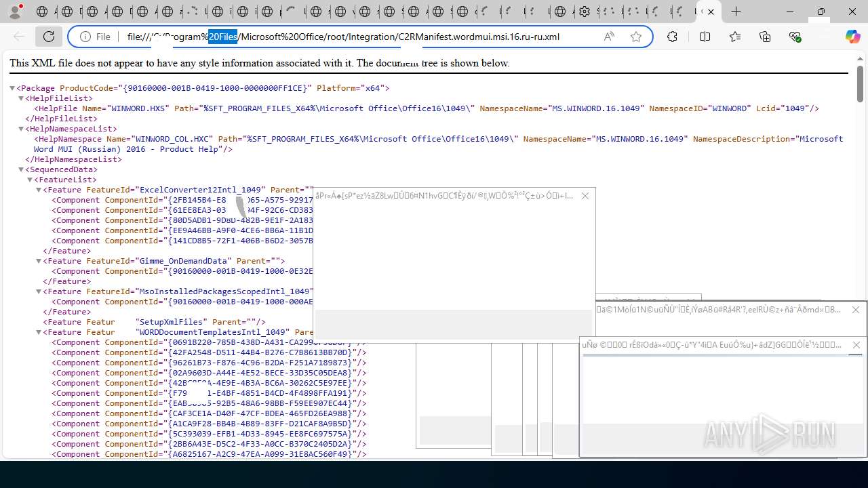Add this page to favorites star
This screenshot has width=868, height=488.
636,37
